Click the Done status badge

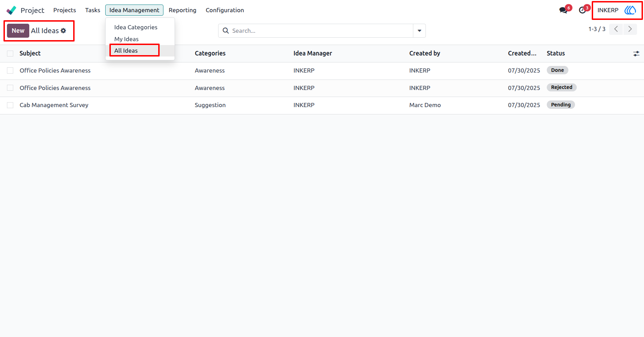point(558,70)
